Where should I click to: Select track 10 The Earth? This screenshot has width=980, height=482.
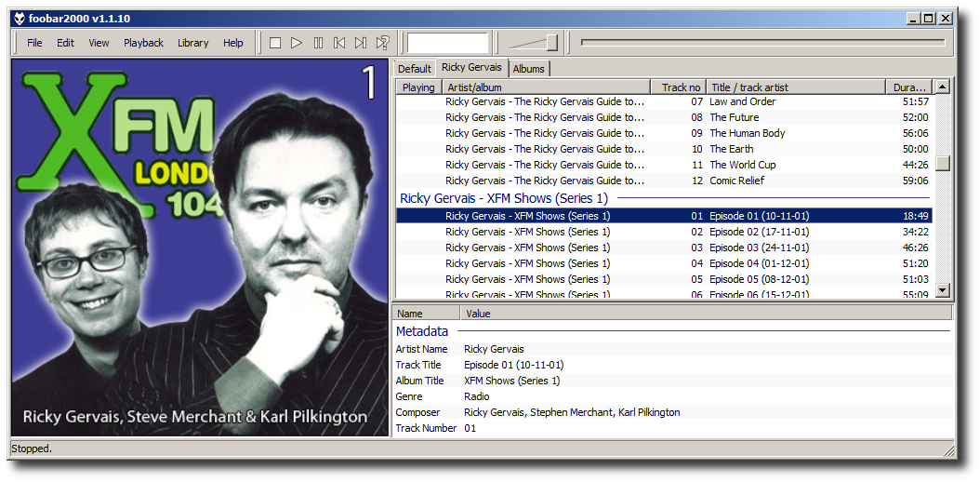[x=665, y=149]
